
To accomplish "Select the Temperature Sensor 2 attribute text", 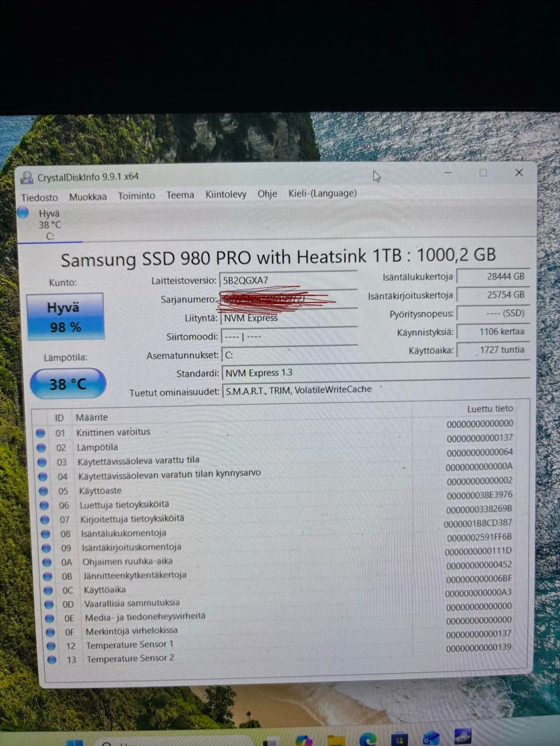I will click(x=130, y=659).
